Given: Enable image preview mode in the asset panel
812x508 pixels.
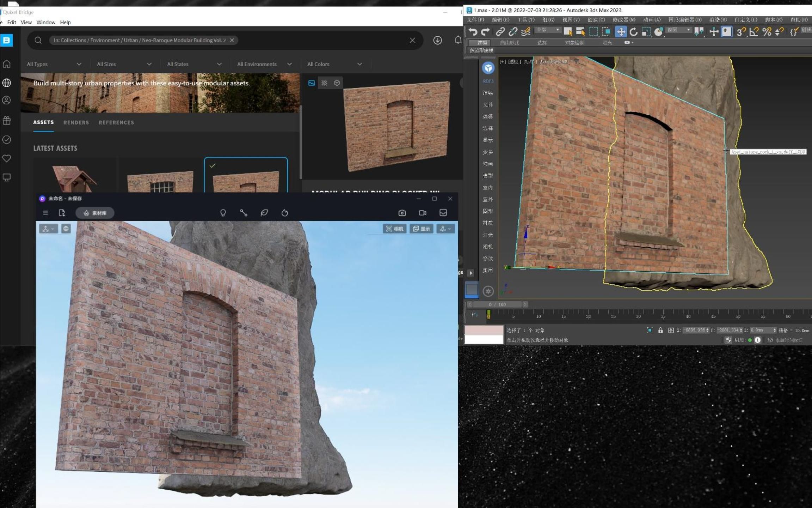Looking at the screenshot, I should click(x=312, y=83).
